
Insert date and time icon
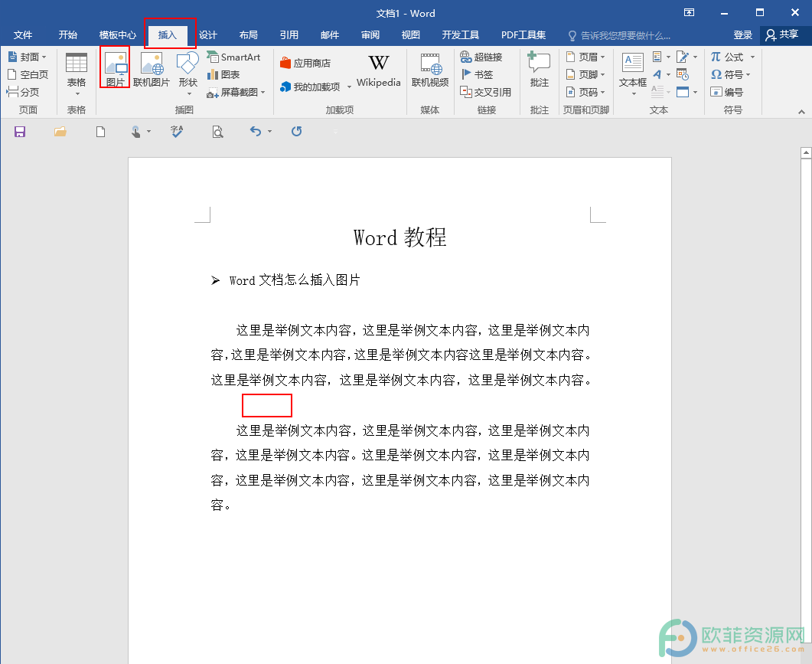click(x=683, y=74)
